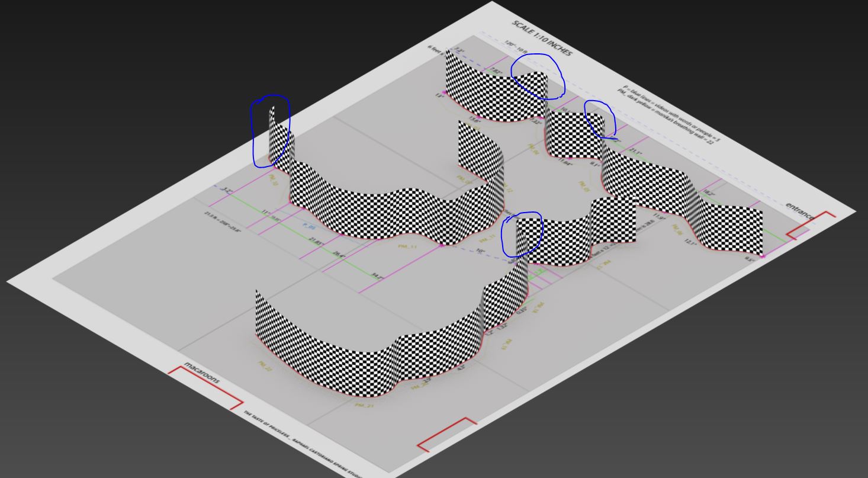Click the yellow 'PM_22' label
Screen dimensions: 868x478
(x=265, y=367)
